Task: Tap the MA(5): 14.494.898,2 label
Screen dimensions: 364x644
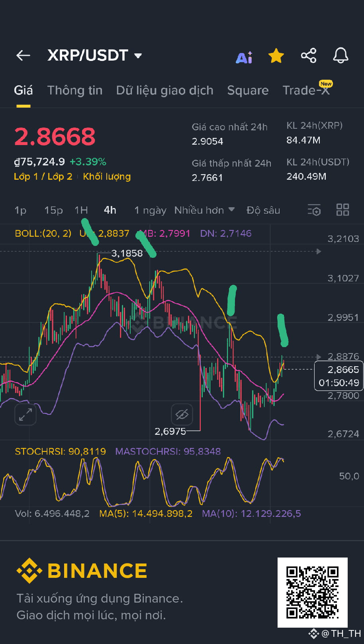Action: point(146,514)
